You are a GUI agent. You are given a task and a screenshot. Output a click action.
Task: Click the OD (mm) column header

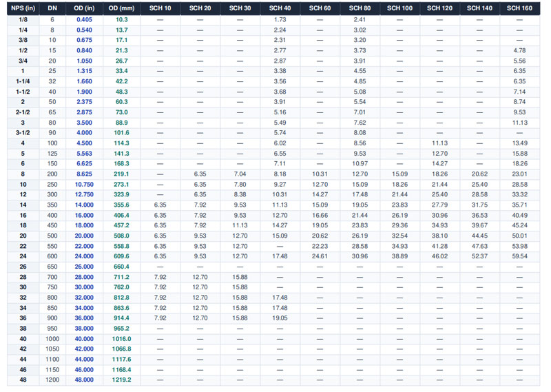coord(122,8)
